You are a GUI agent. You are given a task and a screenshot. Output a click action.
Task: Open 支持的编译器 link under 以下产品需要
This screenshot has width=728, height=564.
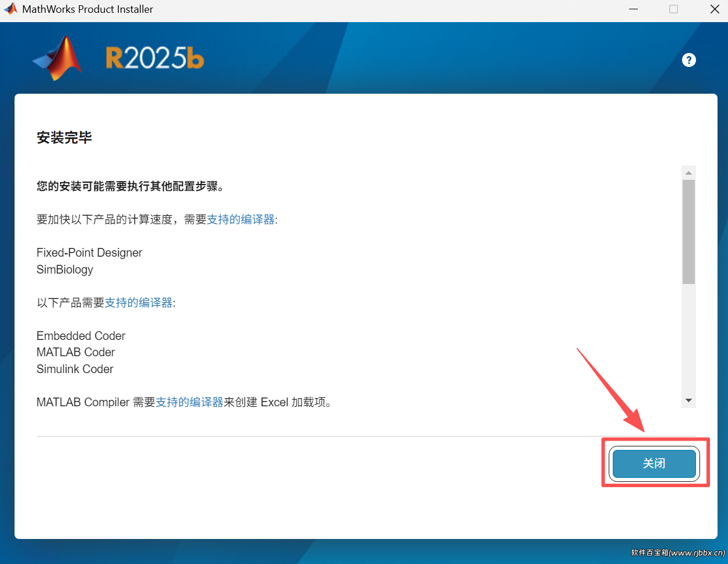point(139,303)
